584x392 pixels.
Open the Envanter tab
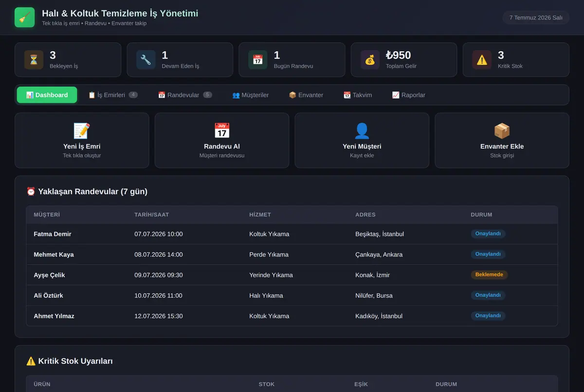tap(306, 95)
